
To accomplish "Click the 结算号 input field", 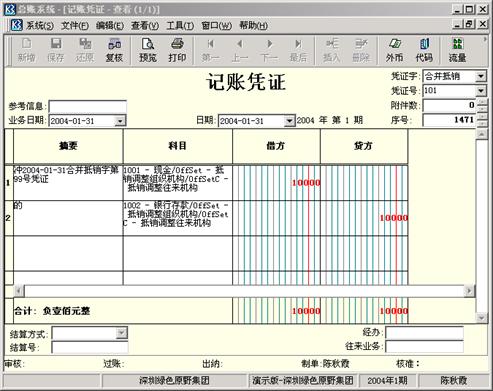I will point(90,347).
